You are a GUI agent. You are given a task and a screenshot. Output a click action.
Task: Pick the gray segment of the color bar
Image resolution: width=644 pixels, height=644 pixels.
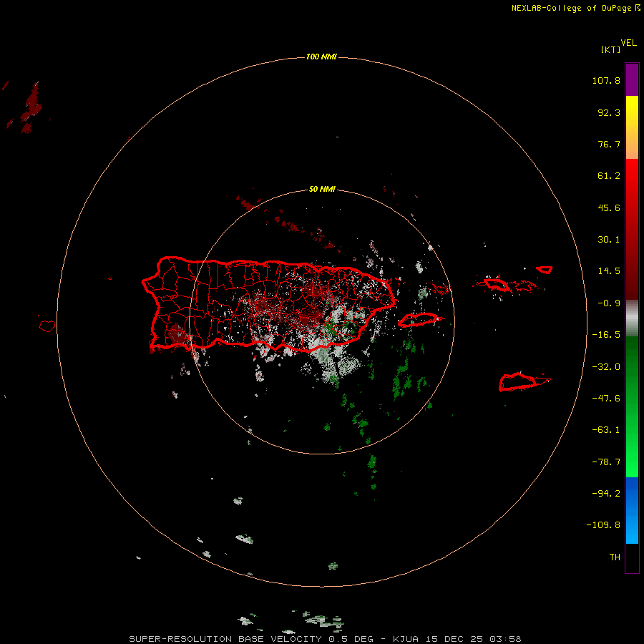tap(632, 318)
